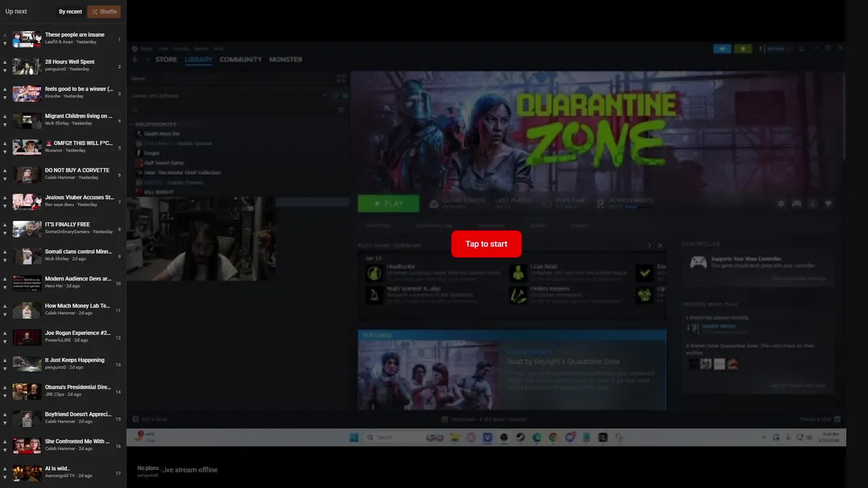Image resolution: width=868 pixels, height=488 pixels.
Task: Move 'She Confronted Me With' video down
Action: 5,449
